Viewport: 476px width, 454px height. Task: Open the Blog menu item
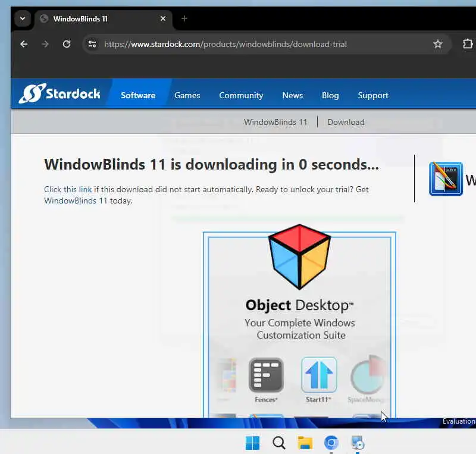coord(330,95)
